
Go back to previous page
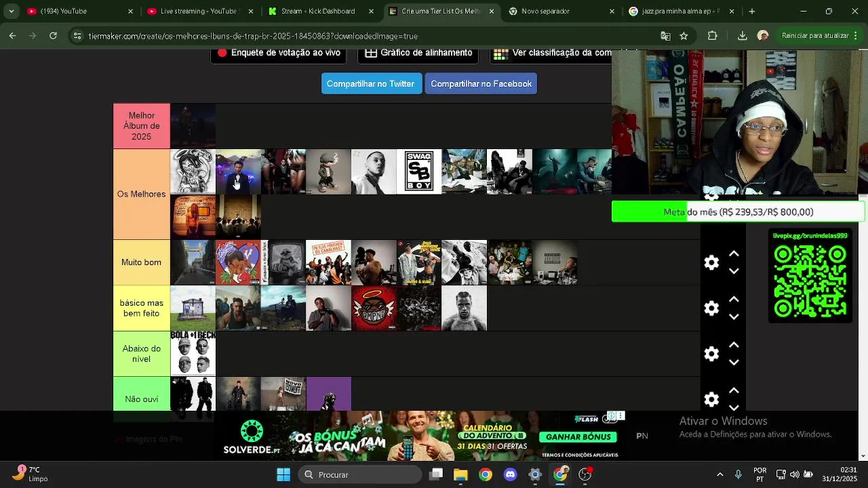[x=12, y=35]
